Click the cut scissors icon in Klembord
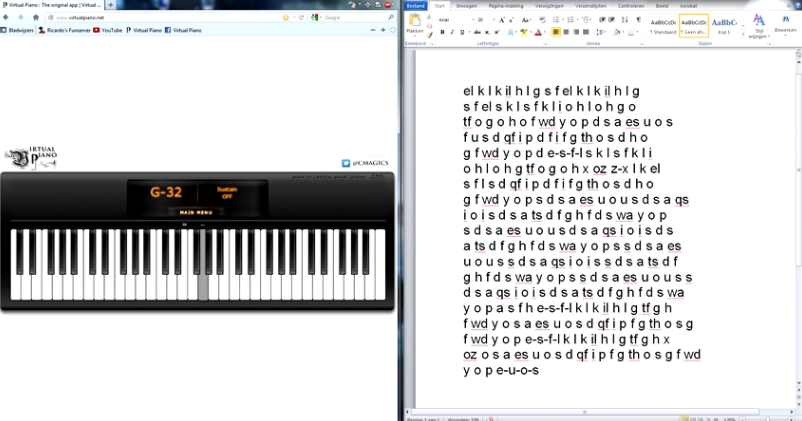The height and width of the screenshot is (421, 802). click(x=429, y=17)
